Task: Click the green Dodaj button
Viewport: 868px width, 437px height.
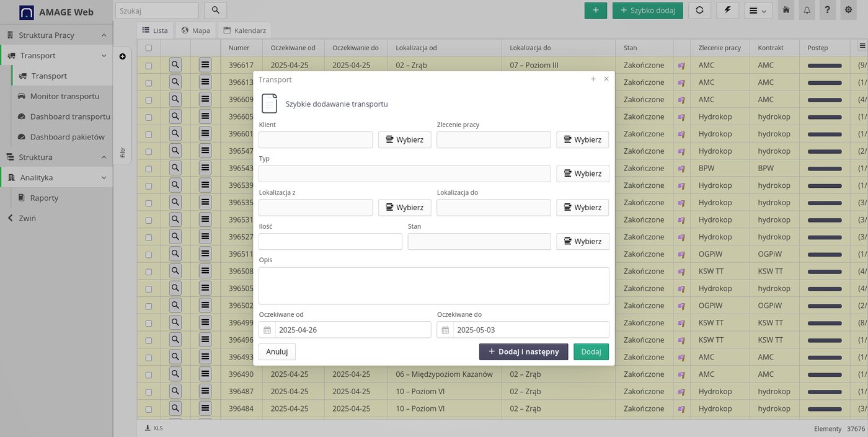Action: [x=591, y=351]
